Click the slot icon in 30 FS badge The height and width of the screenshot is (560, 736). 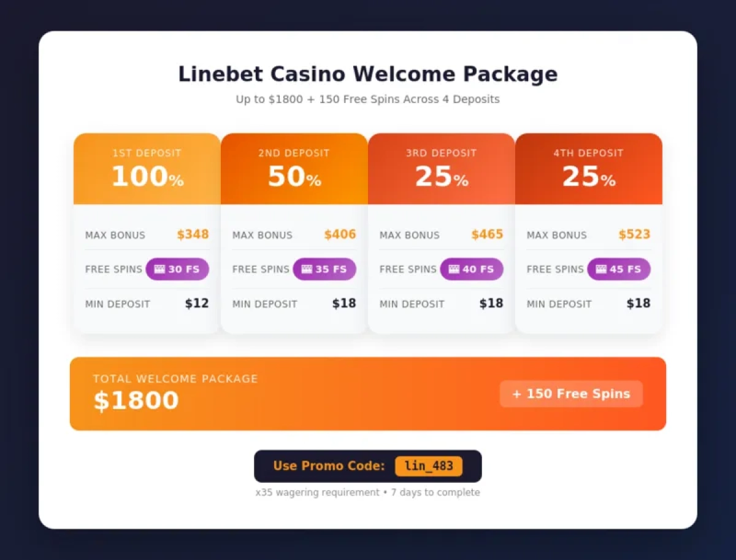tap(159, 269)
